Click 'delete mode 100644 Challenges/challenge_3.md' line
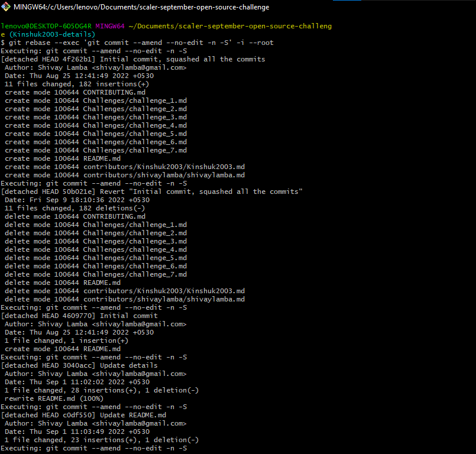476x454 pixels. (96, 241)
